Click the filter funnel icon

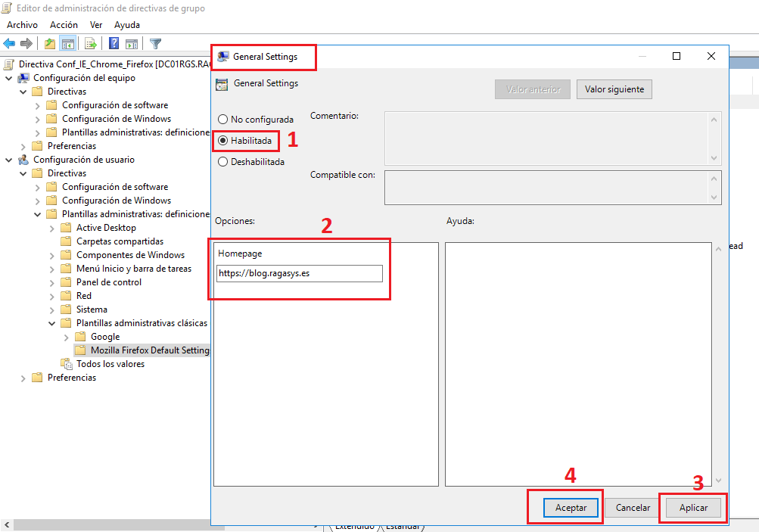[155, 43]
